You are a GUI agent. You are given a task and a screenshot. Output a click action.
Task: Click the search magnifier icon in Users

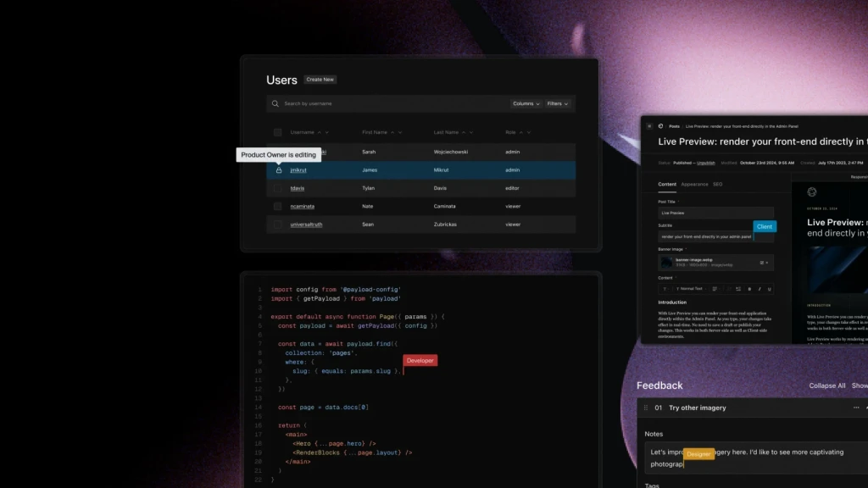tap(275, 103)
